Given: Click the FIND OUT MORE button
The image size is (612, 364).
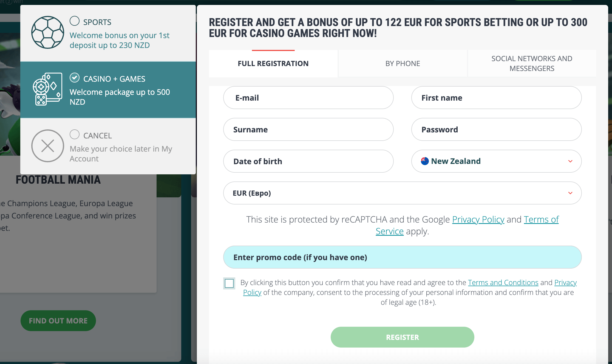Looking at the screenshot, I should (x=58, y=321).
